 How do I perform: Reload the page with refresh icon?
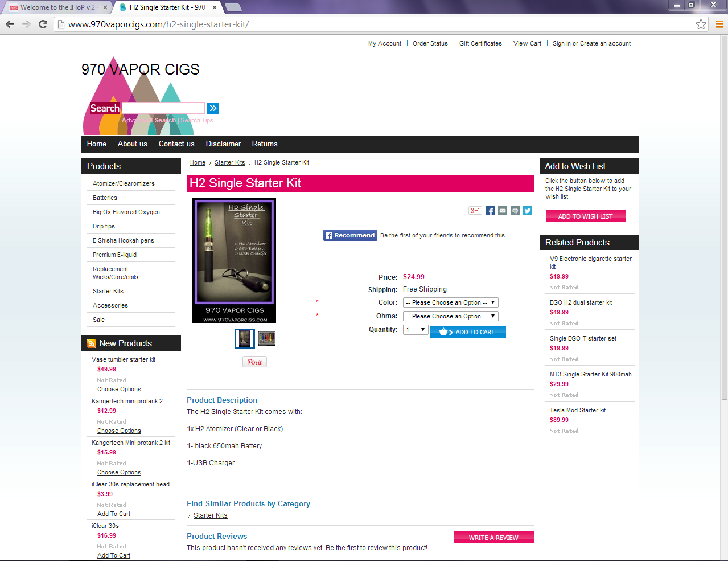pyautogui.click(x=43, y=24)
